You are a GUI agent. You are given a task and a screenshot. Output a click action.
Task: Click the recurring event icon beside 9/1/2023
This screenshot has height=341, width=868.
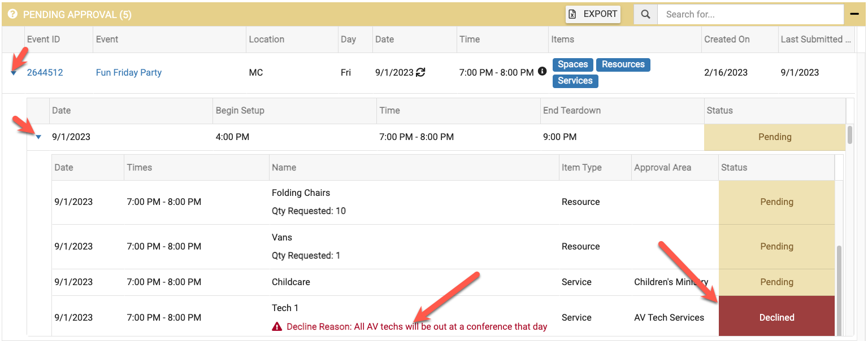coord(420,72)
